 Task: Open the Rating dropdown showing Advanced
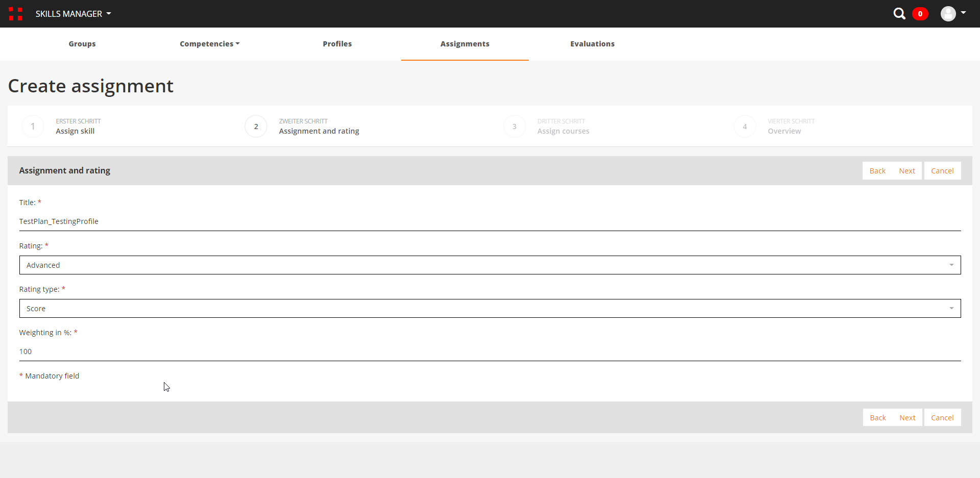489,265
